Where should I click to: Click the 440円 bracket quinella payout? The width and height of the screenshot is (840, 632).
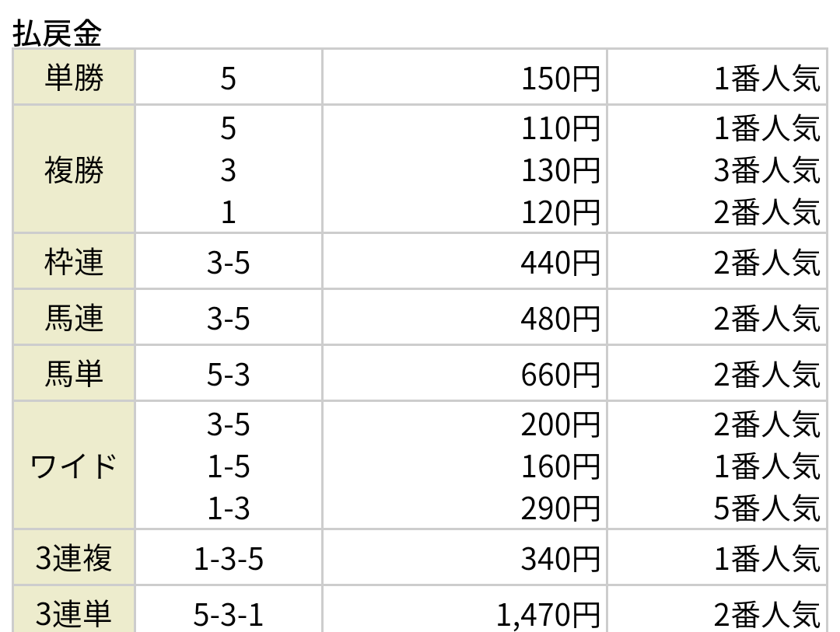tap(560, 263)
